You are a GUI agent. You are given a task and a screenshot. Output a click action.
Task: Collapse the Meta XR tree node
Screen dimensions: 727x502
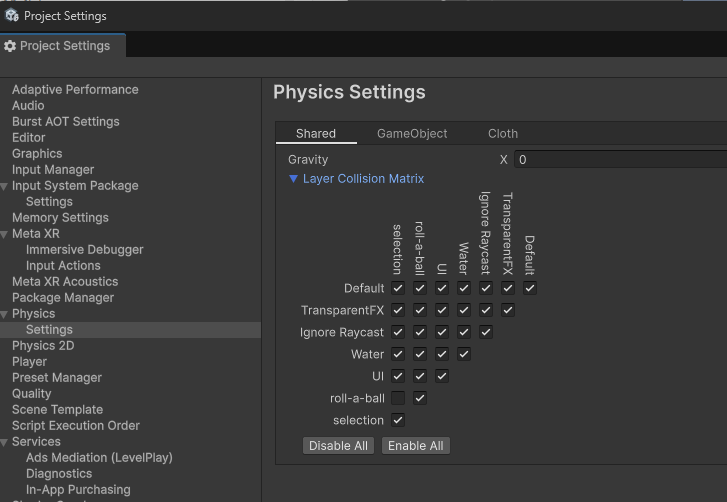(x=5, y=235)
